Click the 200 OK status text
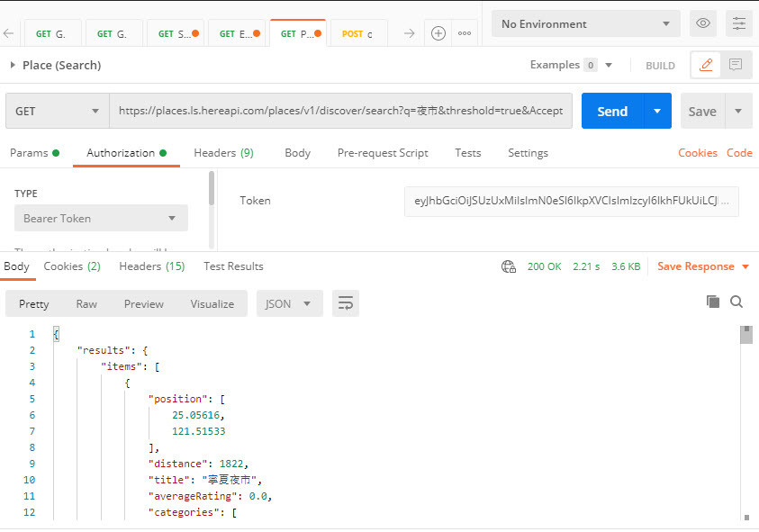 point(544,266)
